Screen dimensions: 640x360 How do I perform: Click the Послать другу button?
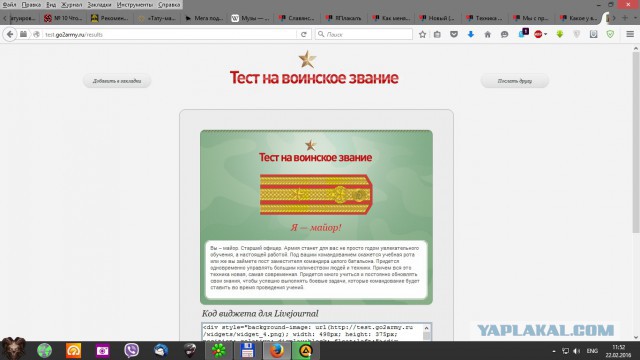[x=515, y=81]
